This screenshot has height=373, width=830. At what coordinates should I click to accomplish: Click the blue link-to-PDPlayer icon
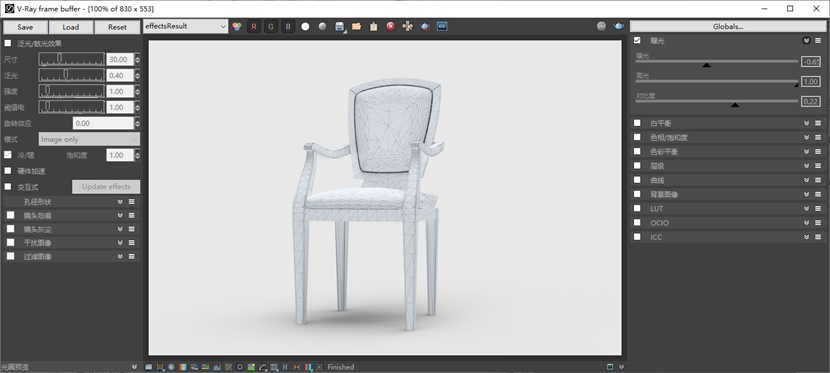442,26
